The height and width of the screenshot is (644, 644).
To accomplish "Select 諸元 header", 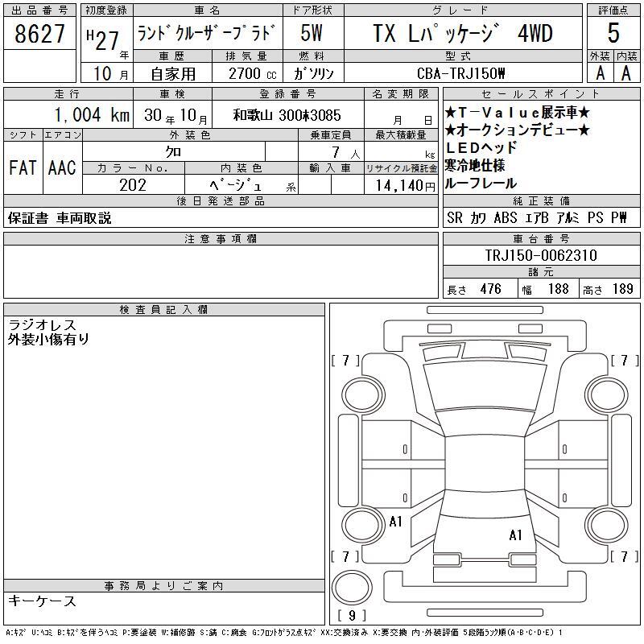I will 541,272.
